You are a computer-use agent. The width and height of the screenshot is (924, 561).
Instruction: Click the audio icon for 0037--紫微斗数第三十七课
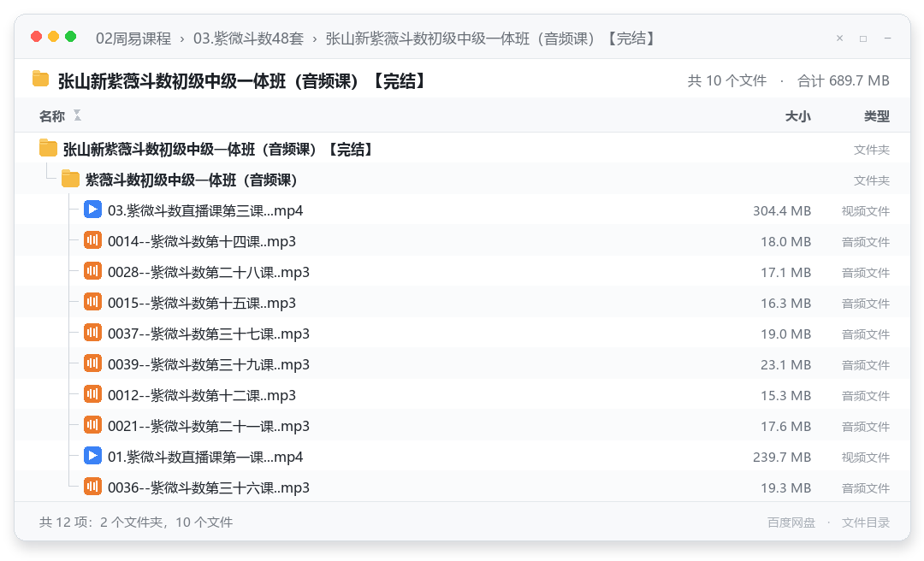click(92, 333)
